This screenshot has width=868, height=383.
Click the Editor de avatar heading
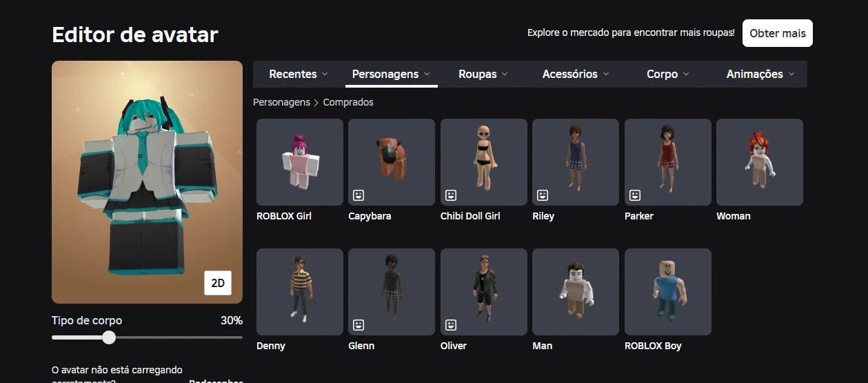135,34
